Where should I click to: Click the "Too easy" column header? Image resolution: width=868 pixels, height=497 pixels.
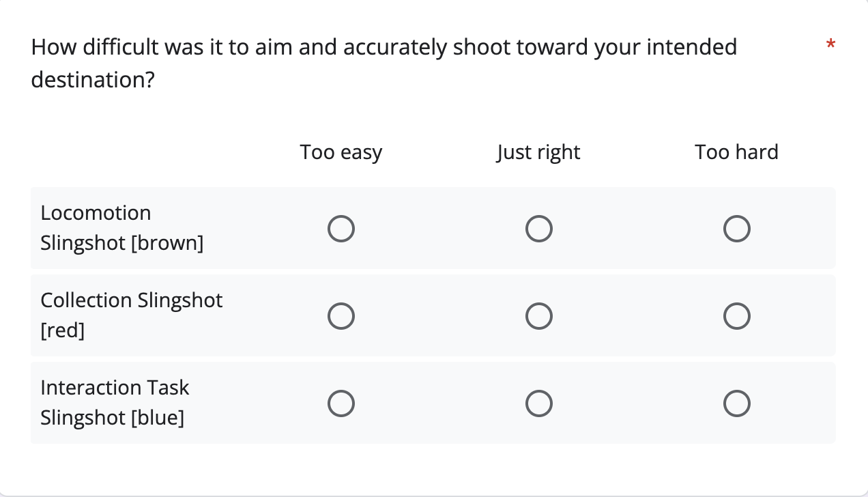click(x=341, y=152)
